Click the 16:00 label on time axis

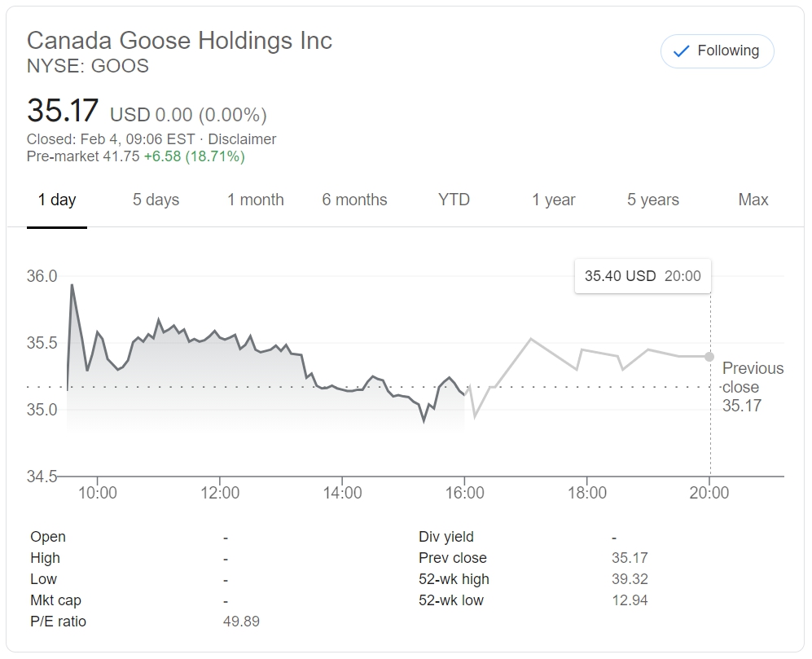pos(464,493)
